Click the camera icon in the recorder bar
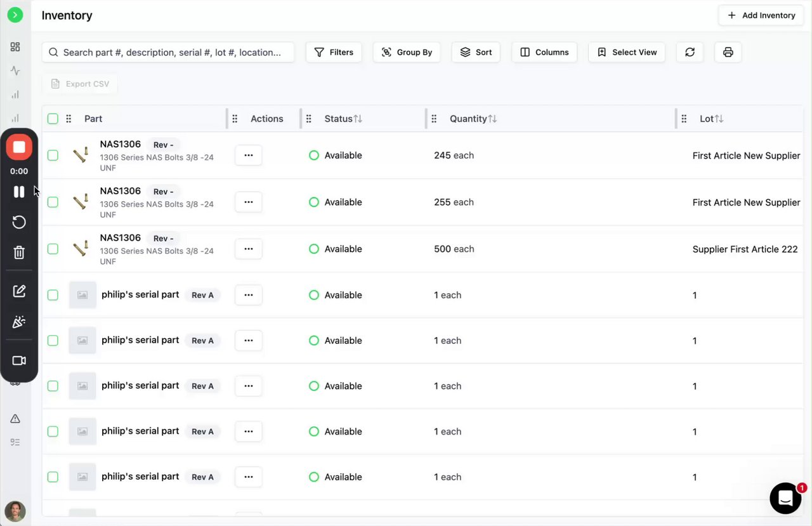Viewport: 812px width, 526px height. pos(19,360)
